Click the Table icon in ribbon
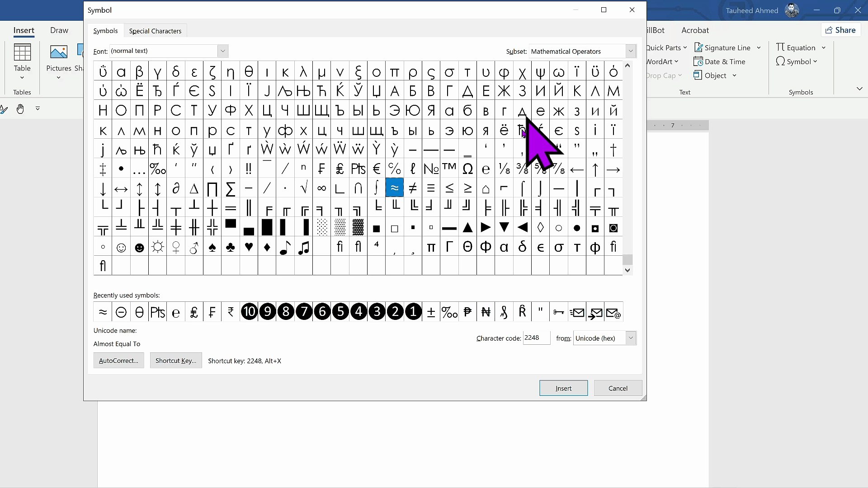 point(22,53)
